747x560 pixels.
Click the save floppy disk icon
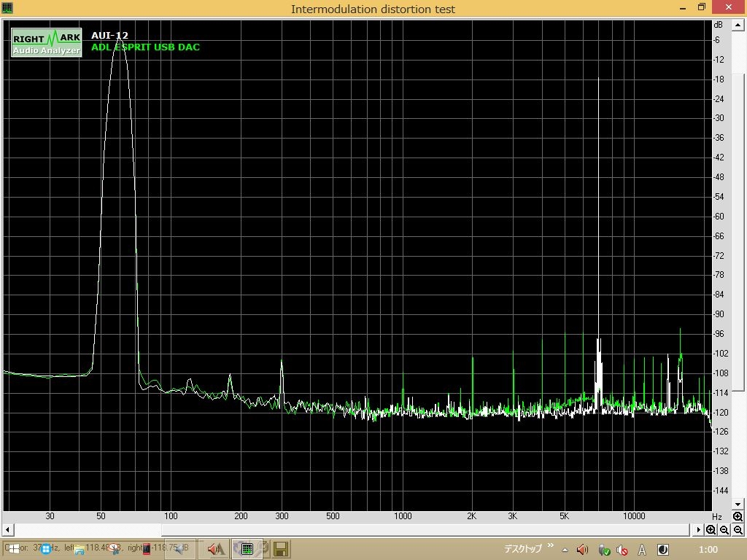click(x=281, y=548)
